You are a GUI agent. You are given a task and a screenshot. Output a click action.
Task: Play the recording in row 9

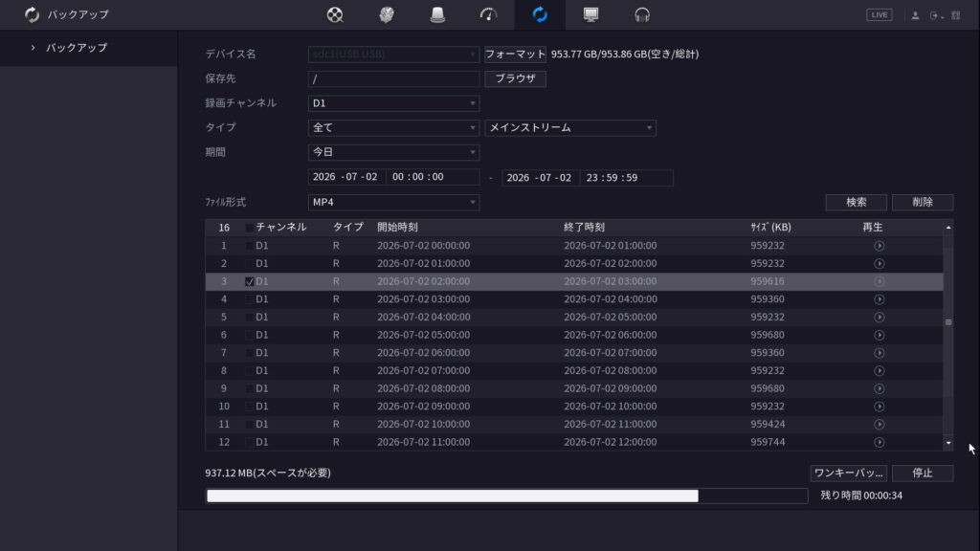(x=879, y=388)
